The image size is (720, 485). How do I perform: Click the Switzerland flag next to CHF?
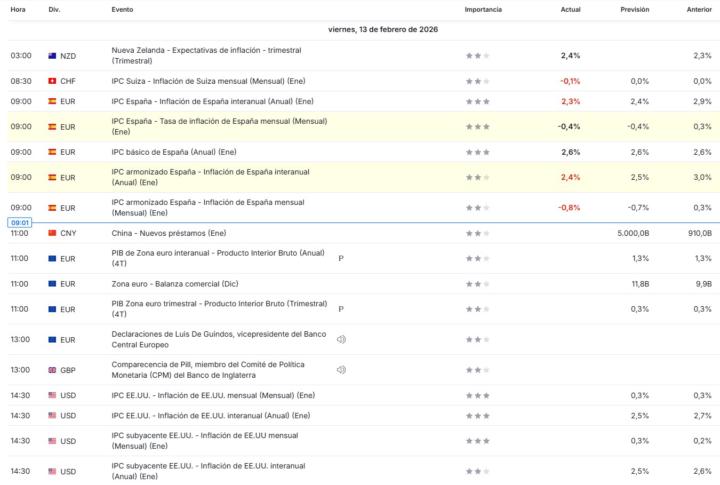click(x=52, y=81)
